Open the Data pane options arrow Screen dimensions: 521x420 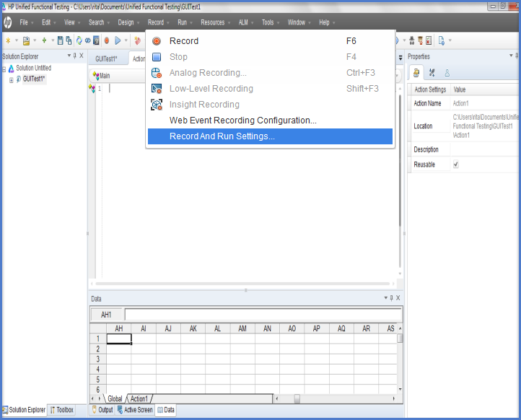[386, 298]
